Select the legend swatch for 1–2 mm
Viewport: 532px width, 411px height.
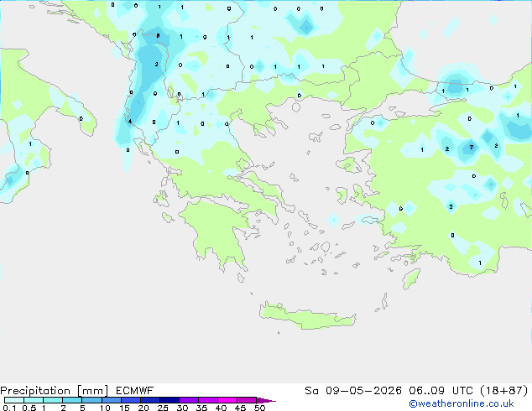click(x=53, y=400)
